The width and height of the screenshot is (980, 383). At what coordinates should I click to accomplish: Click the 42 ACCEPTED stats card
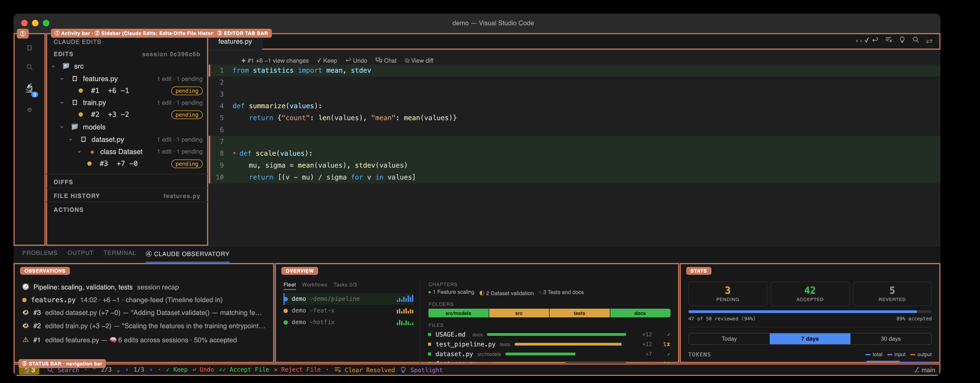(x=810, y=293)
